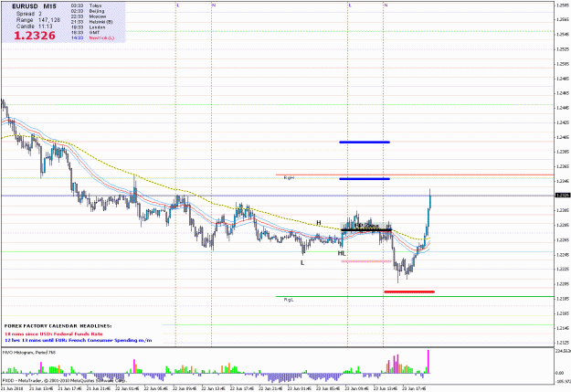Click the RgH range-high label

pyautogui.click(x=289, y=178)
